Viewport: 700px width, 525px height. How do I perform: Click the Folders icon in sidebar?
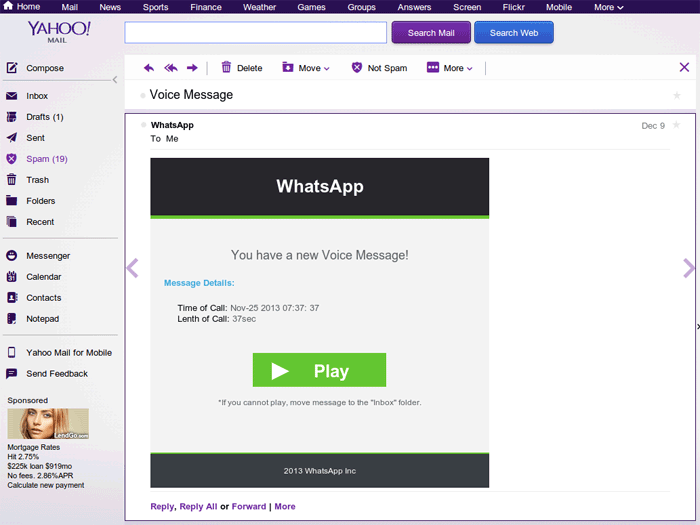12,200
